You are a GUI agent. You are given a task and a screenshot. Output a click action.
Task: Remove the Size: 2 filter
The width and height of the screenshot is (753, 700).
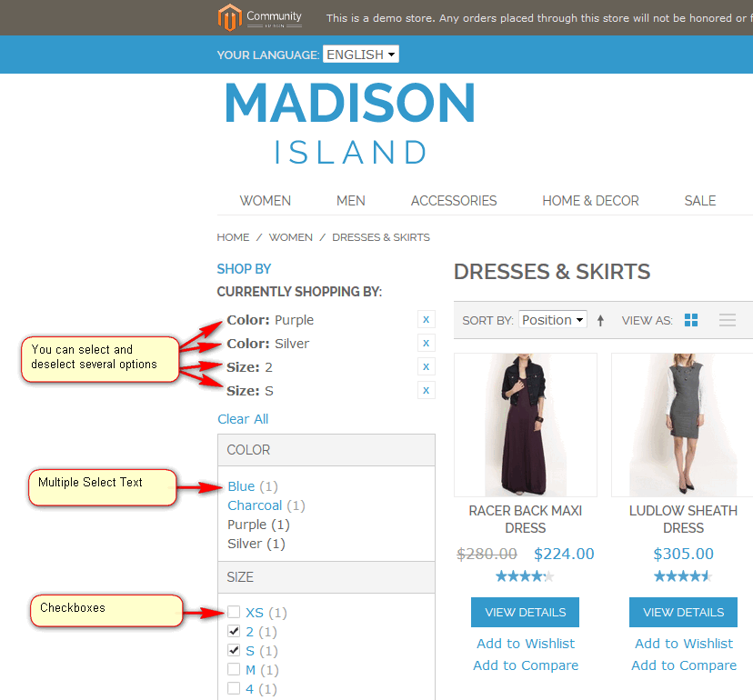pos(426,366)
